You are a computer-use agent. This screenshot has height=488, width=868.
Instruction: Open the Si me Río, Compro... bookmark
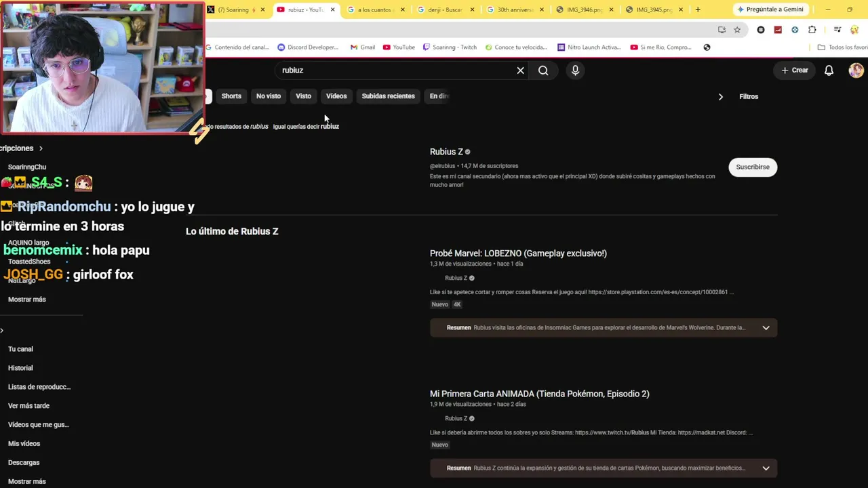point(661,47)
